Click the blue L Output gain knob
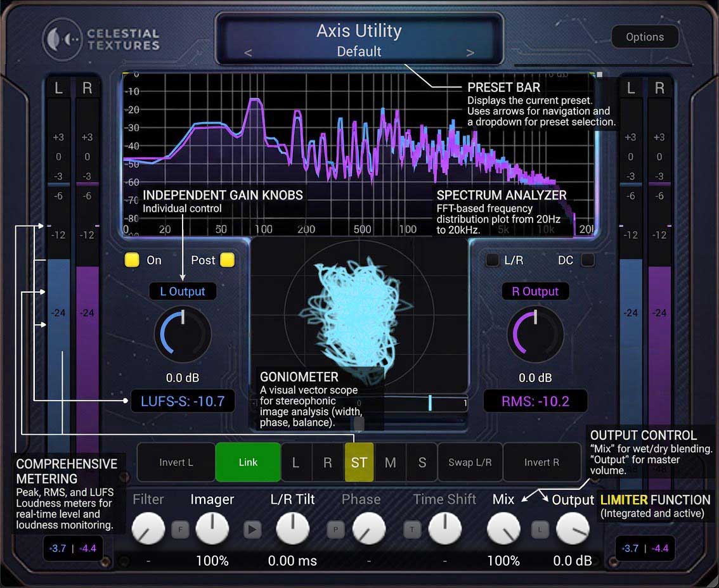This screenshot has width=719, height=588. click(x=183, y=335)
